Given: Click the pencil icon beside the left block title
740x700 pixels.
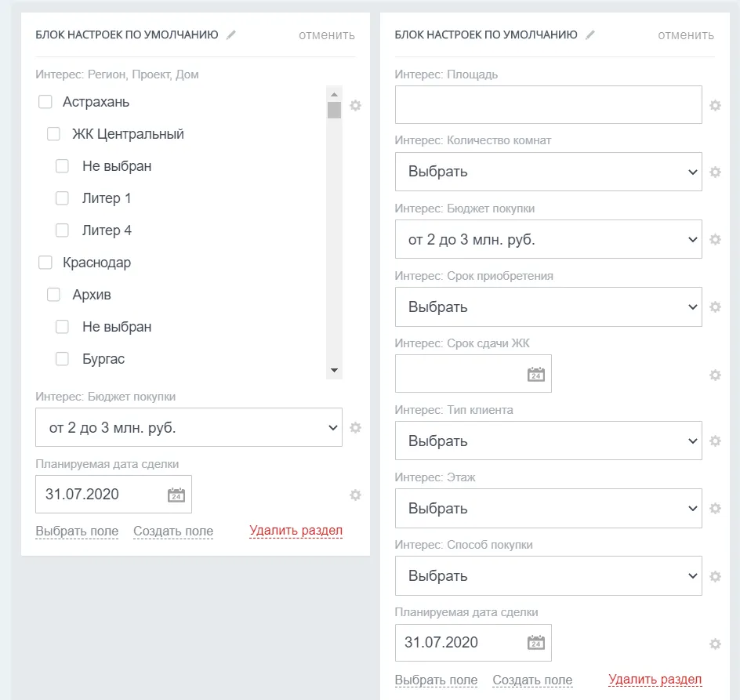Looking at the screenshot, I should [x=230, y=34].
